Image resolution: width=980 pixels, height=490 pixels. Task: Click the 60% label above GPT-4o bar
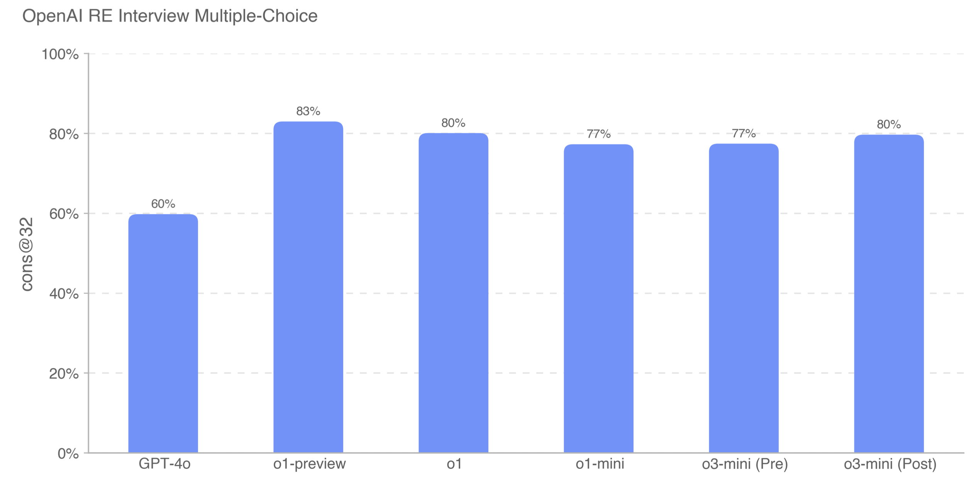click(x=163, y=204)
